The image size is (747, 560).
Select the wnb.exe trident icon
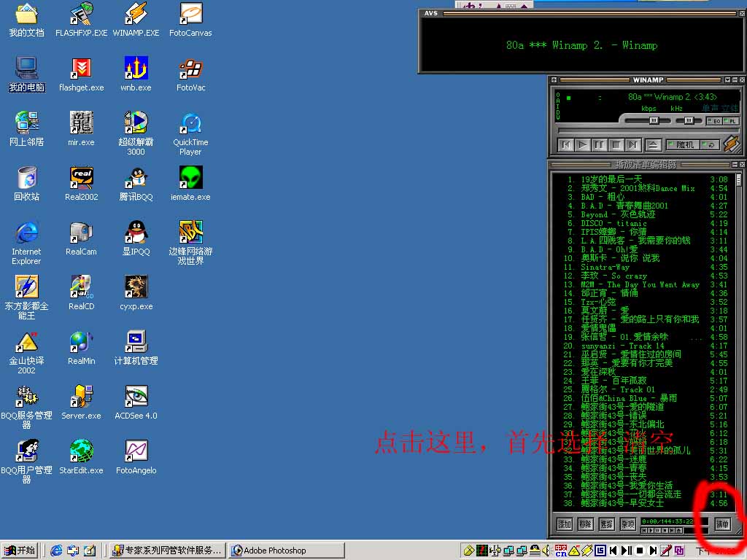136,74
